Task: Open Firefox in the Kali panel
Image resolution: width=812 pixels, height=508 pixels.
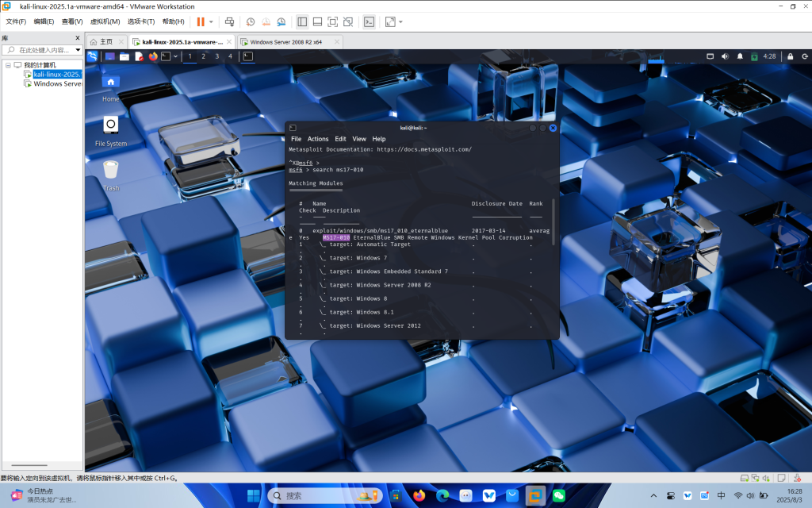Action: [x=153, y=56]
